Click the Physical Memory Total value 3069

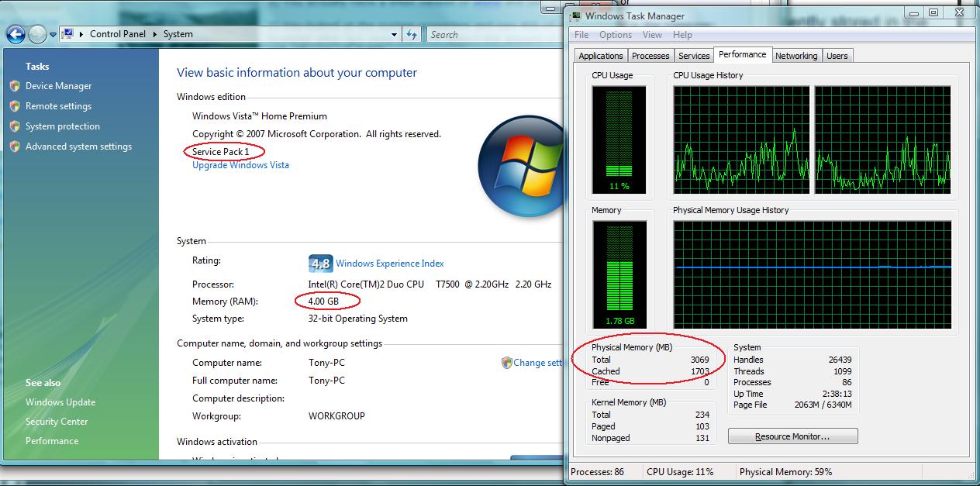point(700,360)
